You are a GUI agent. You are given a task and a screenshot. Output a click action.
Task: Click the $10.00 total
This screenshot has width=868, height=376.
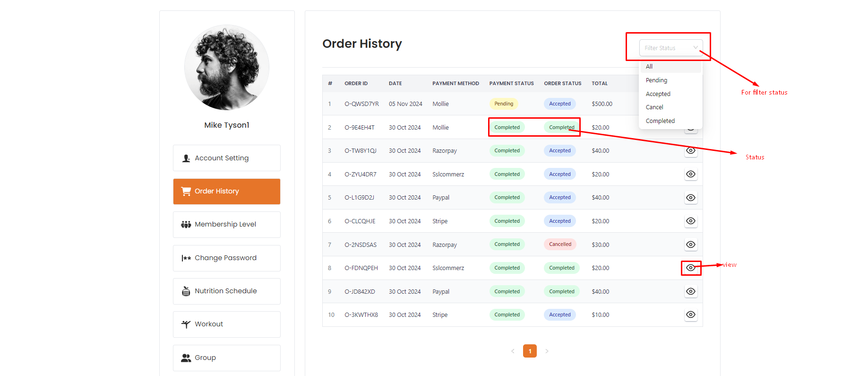601,315
